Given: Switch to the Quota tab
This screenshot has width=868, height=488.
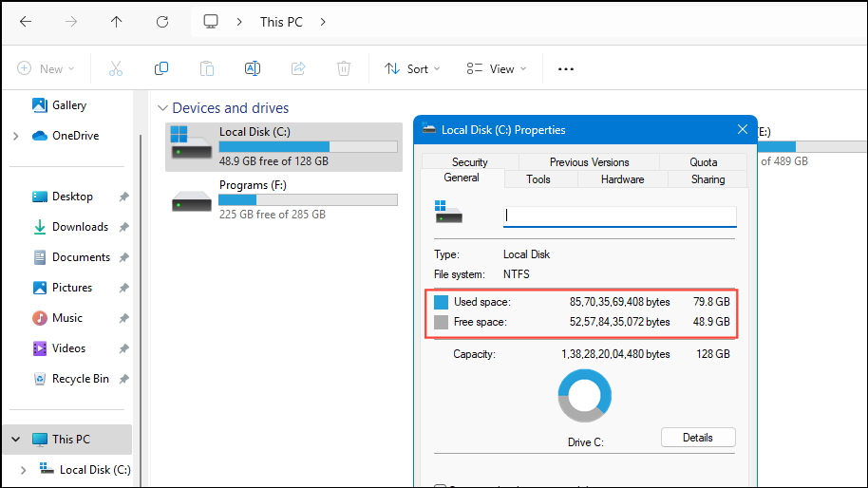Looking at the screenshot, I should [x=703, y=161].
